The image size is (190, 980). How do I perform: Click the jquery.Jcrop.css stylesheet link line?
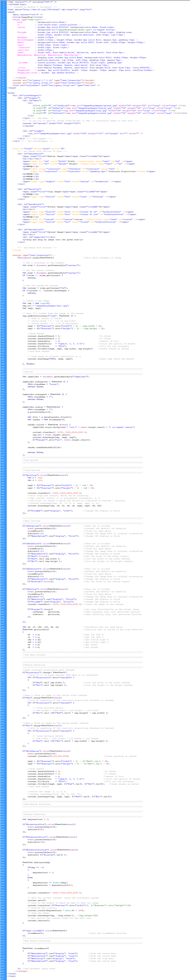[x=56, y=85]
